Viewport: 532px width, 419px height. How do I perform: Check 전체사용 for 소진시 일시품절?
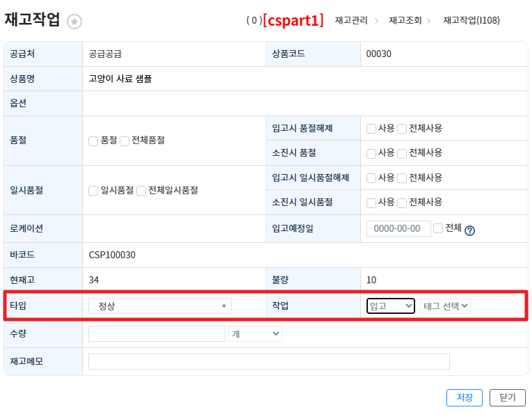click(402, 203)
